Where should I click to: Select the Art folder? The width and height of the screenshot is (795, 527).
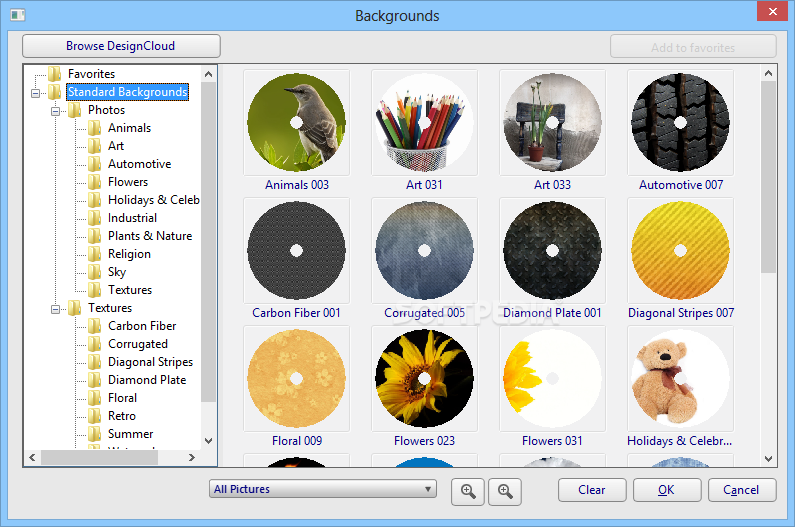coord(116,146)
